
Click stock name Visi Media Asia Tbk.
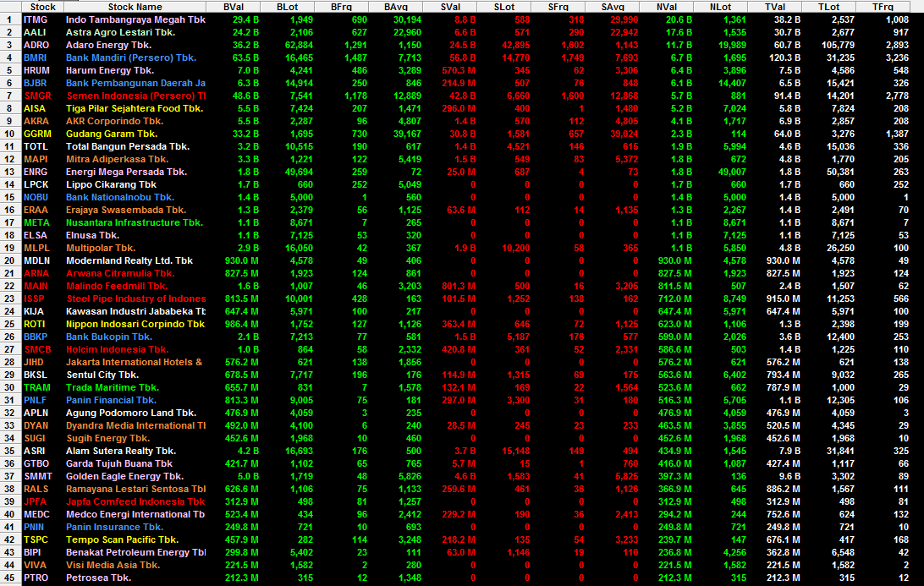113,565
